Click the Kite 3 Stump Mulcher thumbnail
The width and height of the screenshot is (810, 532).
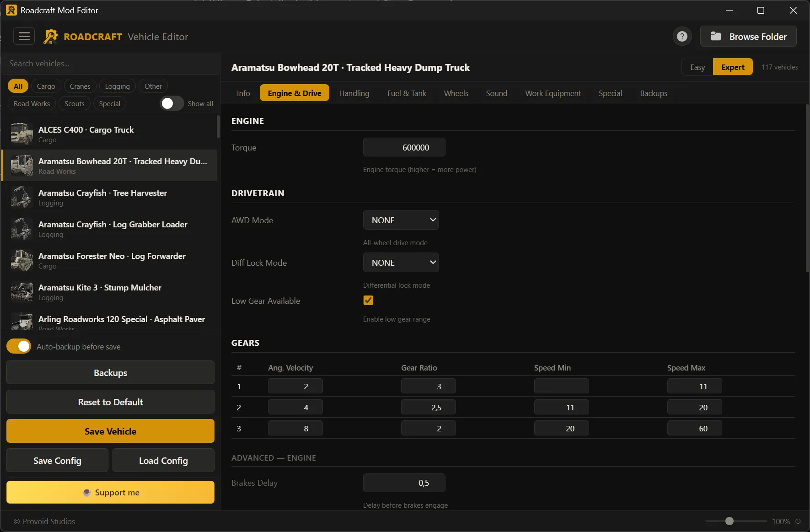coord(21,292)
